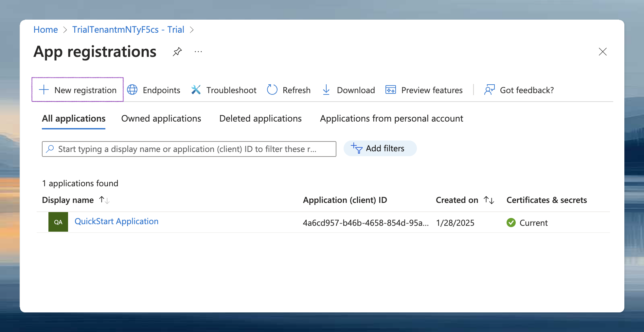Click Application (client) ID column header
This screenshot has height=332, width=644.
coord(345,200)
